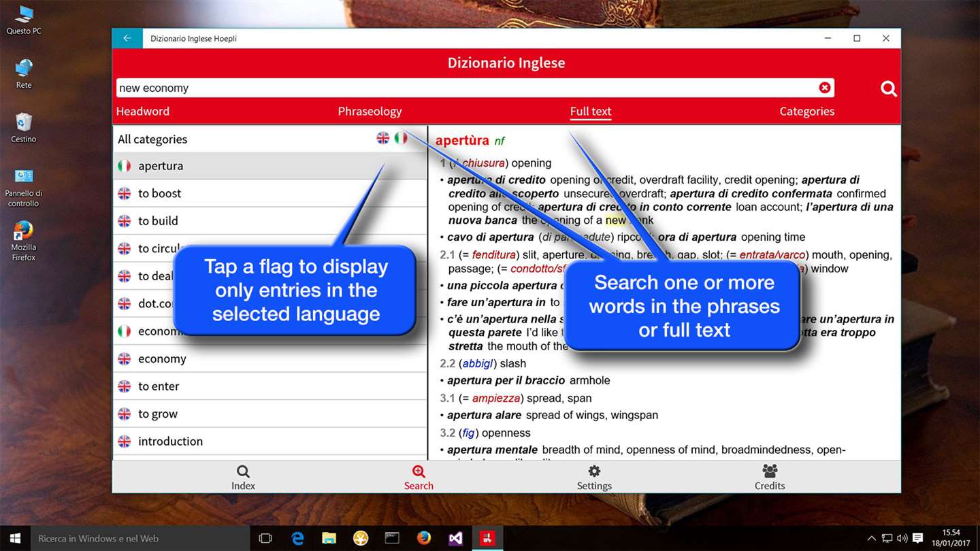Select the Full text tab
Image resolution: width=980 pixels, height=551 pixels.
tap(591, 112)
